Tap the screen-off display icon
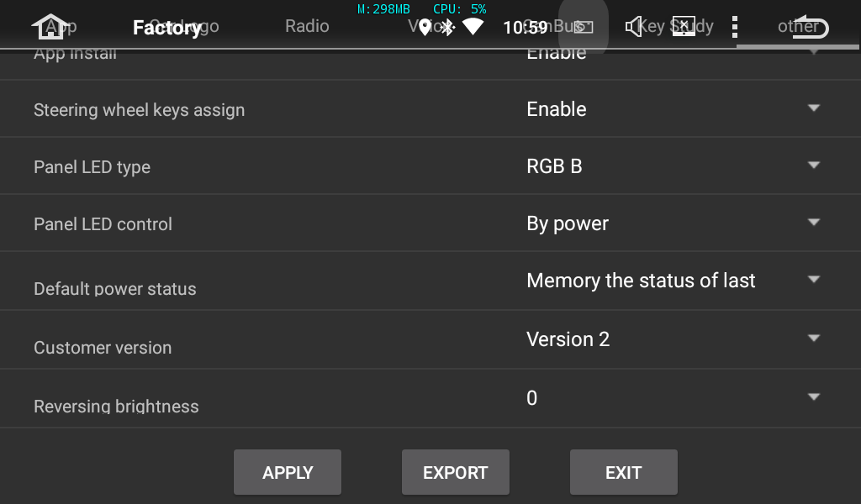This screenshot has width=861, height=504. [x=684, y=27]
